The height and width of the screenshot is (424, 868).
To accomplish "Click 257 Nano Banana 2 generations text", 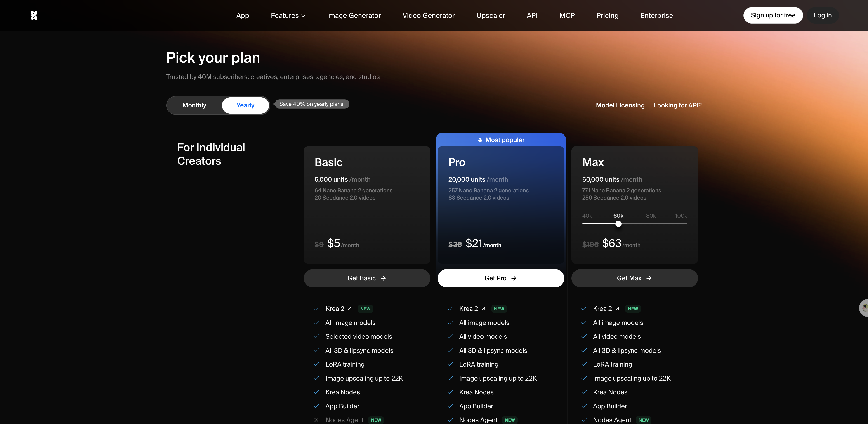I will [488, 191].
